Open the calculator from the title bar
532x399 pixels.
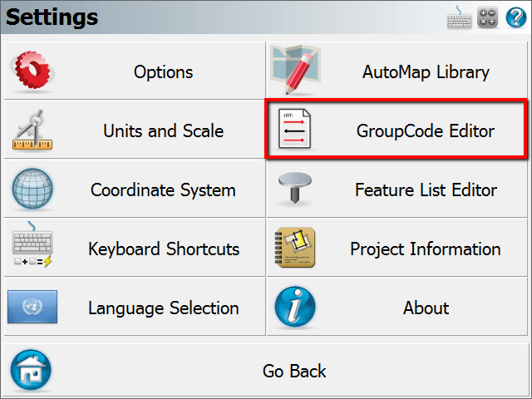(x=488, y=17)
